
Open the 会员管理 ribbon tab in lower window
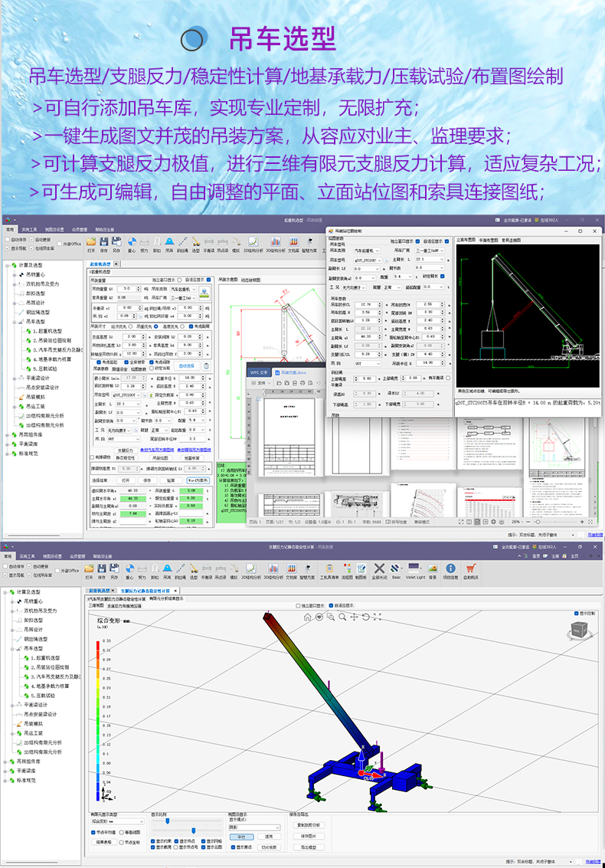80,556
